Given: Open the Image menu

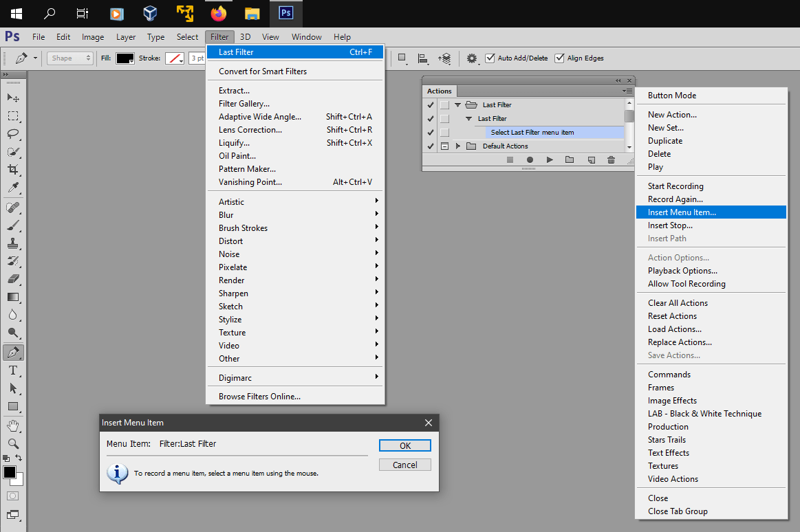Looking at the screenshot, I should [93, 37].
